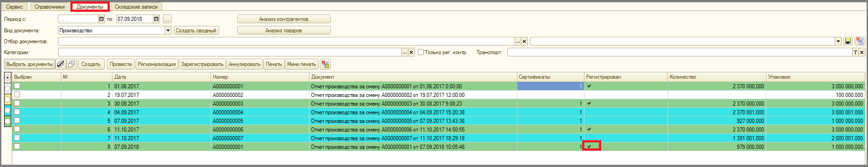Clear the Транспорт field
The image size is (868, 167).
coord(862,52)
